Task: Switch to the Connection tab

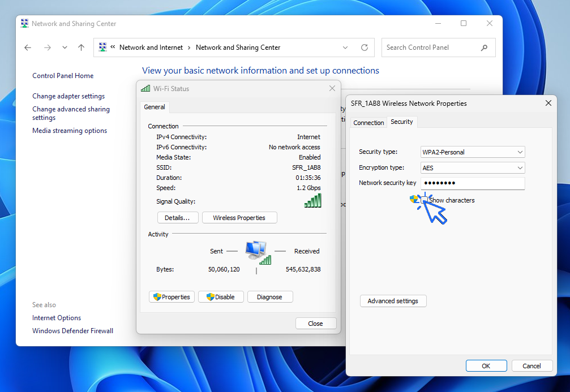Action: click(x=368, y=123)
